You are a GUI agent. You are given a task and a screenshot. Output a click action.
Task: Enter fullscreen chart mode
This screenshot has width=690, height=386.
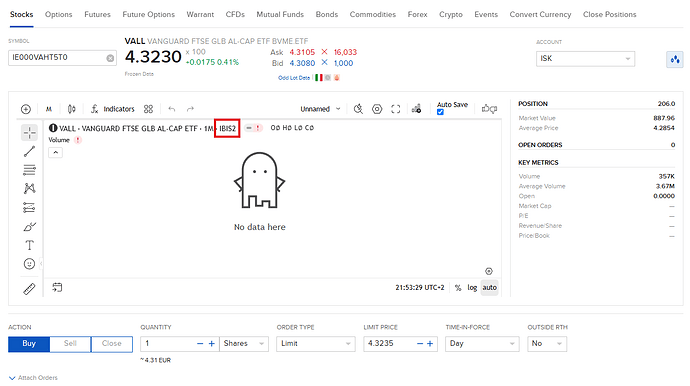coord(396,109)
